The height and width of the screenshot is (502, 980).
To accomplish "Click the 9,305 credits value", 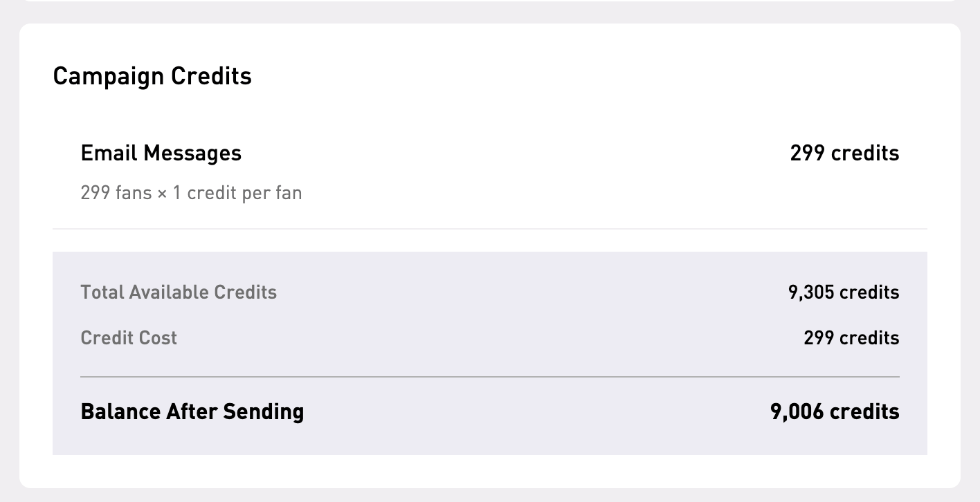I will point(844,292).
